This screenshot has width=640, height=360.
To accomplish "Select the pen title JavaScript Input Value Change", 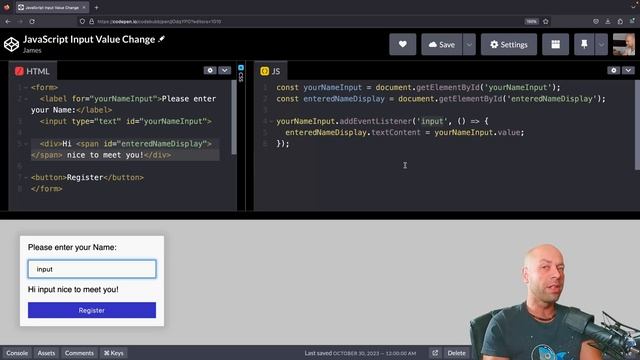I will [x=89, y=39].
